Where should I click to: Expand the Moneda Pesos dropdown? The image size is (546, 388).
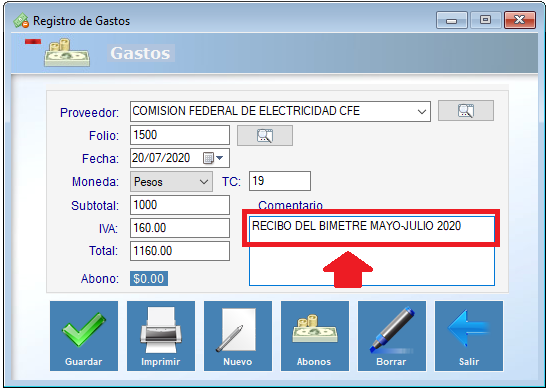pos(171,181)
